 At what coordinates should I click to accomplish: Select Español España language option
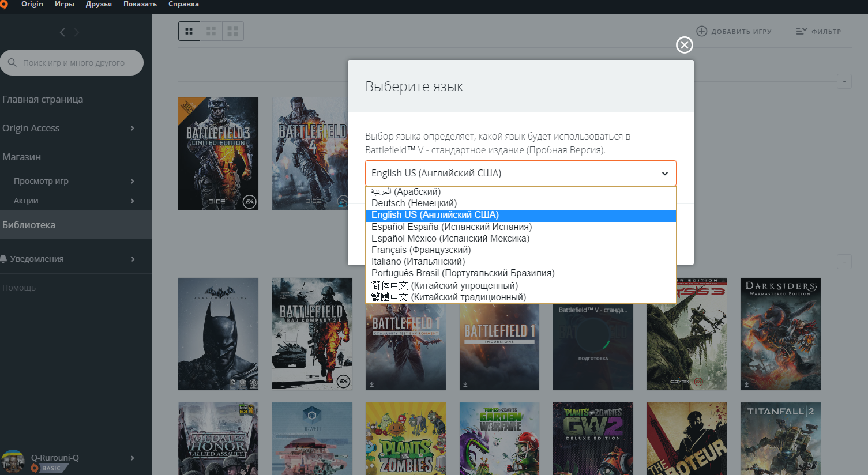coord(520,227)
